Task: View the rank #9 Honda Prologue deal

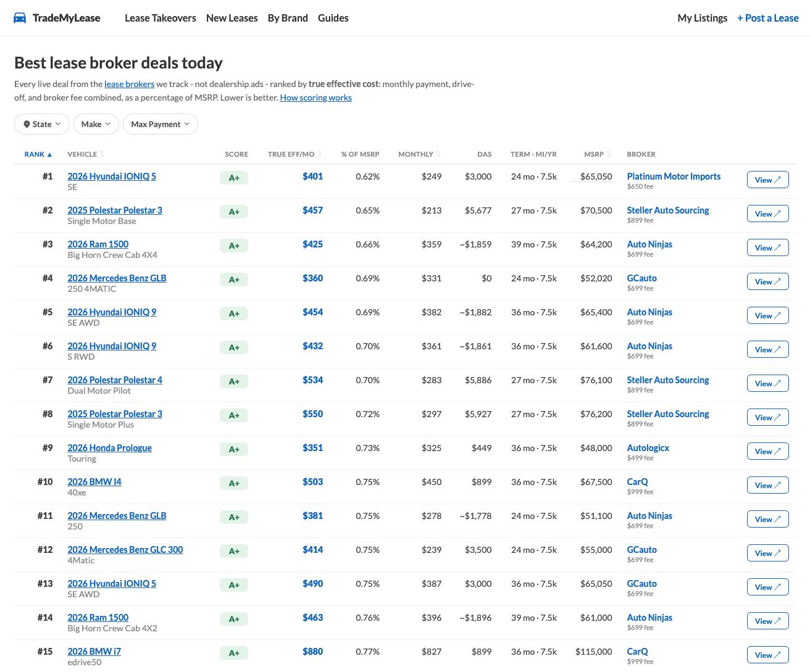Action: tap(768, 452)
